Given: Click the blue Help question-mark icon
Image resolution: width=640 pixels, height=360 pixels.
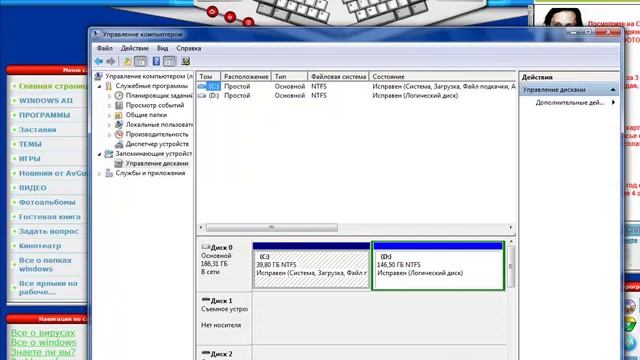Looking at the screenshot, I should click(x=156, y=61).
